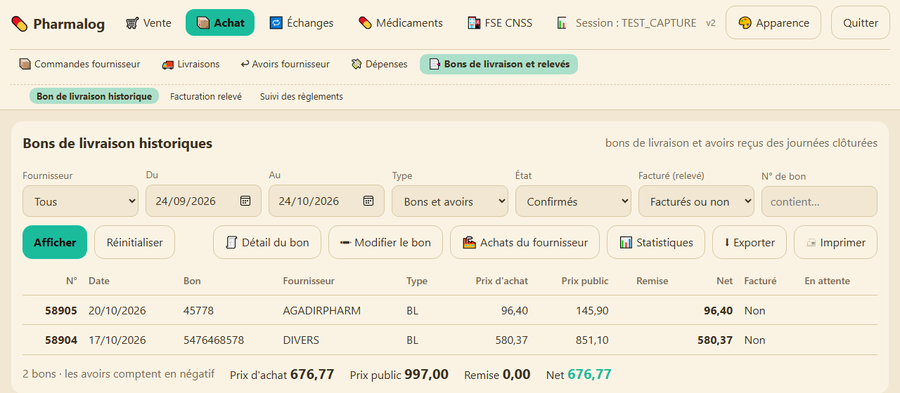Open the Échanges module
900x393 pixels.
tap(302, 23)
